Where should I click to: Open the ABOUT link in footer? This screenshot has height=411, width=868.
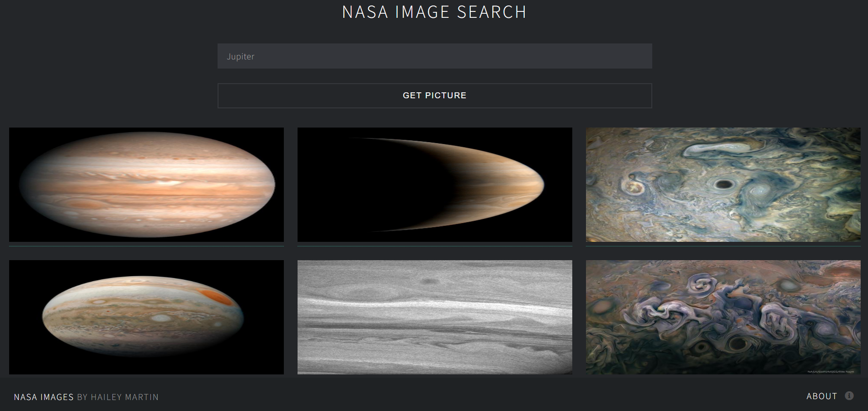821,396
